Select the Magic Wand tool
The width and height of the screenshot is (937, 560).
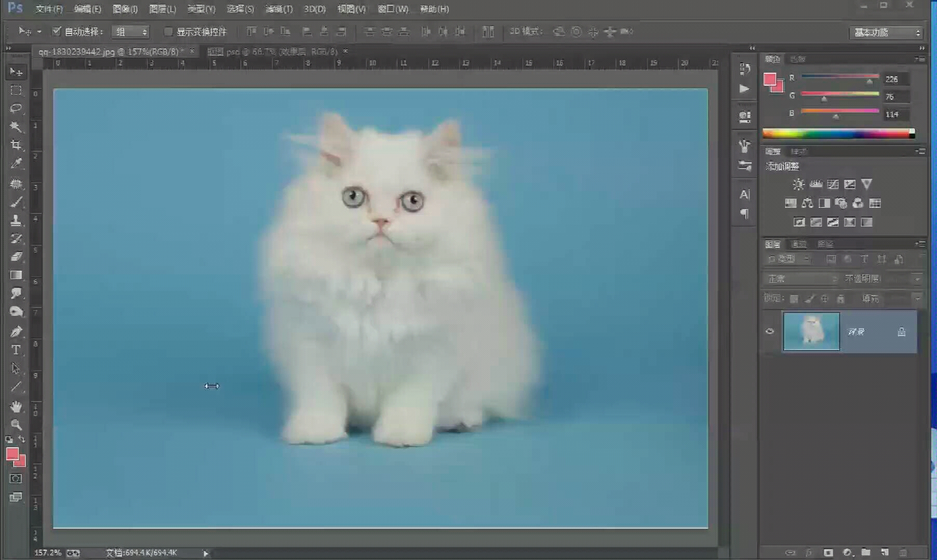pyautogui.click(x=16, y=126)
